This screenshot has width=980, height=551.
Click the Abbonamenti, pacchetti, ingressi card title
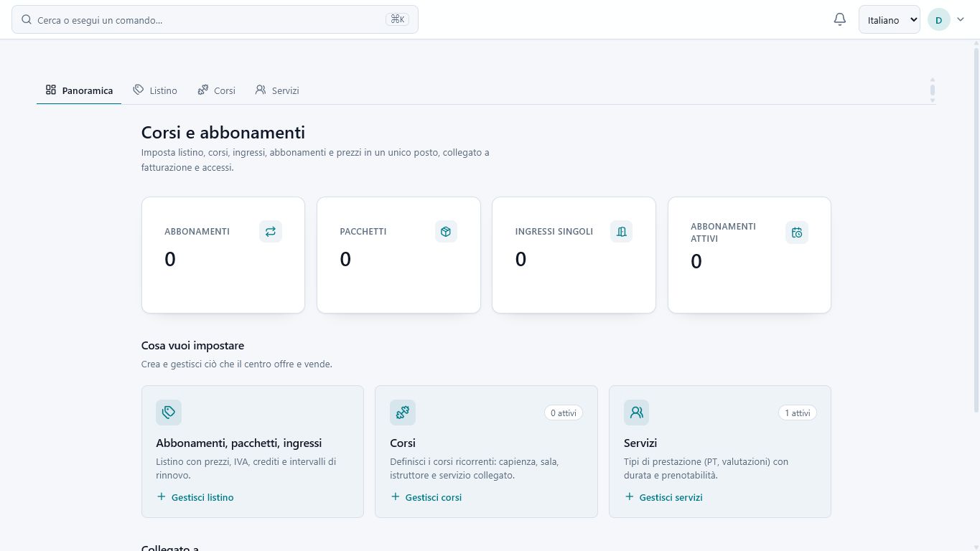[239, 443]
